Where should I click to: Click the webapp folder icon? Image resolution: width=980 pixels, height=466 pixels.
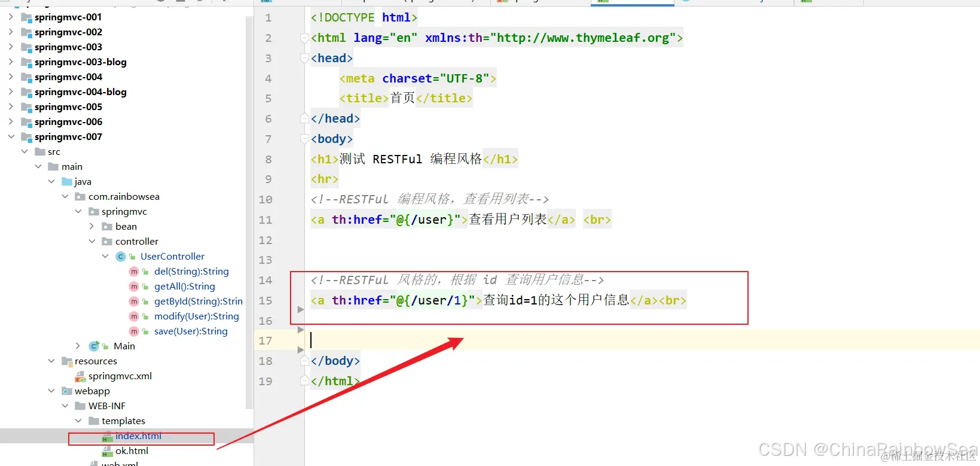pos(67,391)
